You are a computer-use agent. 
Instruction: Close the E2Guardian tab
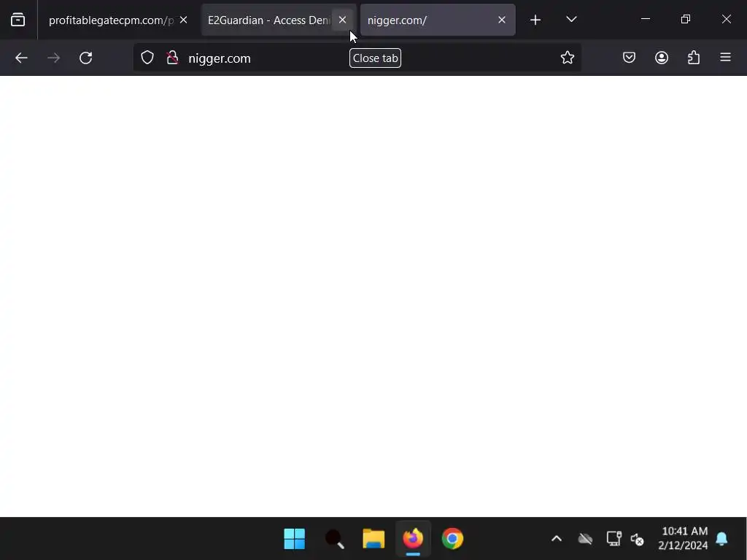(x=343, y=20)
